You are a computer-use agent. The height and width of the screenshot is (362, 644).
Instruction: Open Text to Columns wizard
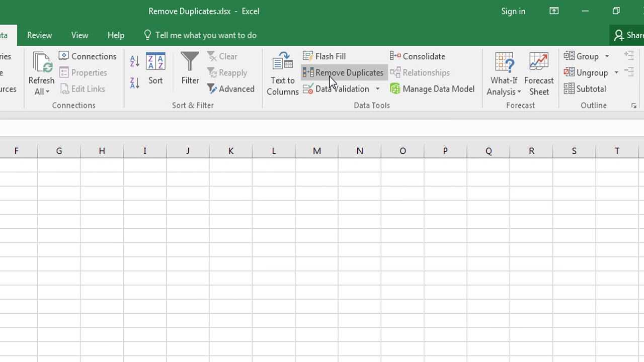(x=283, y=73)
